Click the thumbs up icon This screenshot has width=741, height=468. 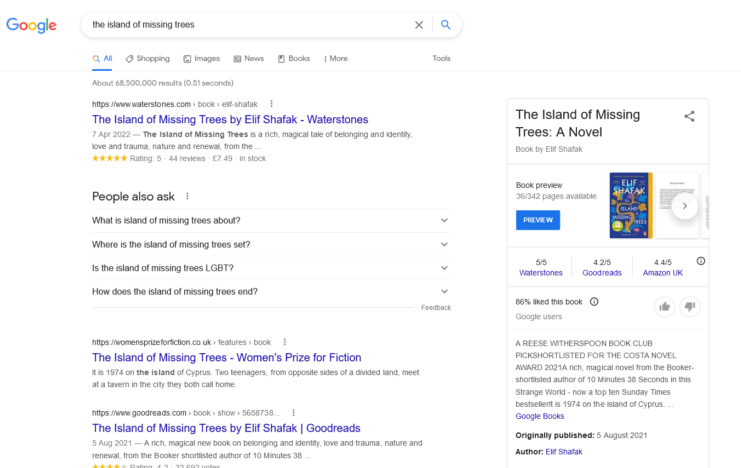(664, 306)
